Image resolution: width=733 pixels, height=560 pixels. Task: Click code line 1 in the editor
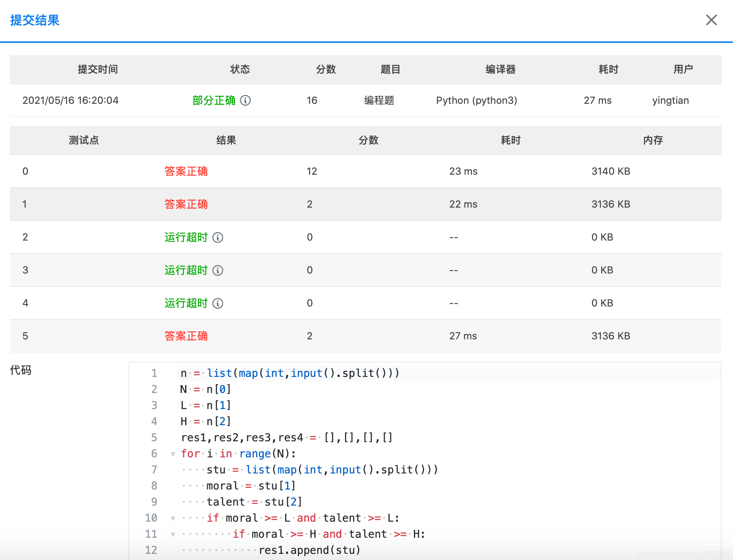(x=290, y=373)
